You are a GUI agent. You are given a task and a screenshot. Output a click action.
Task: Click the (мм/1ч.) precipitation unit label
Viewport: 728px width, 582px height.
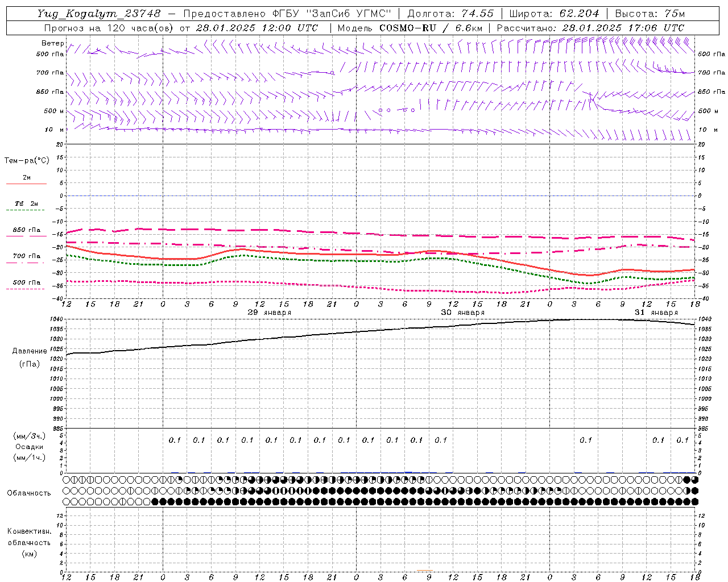(x=29, y=458)
